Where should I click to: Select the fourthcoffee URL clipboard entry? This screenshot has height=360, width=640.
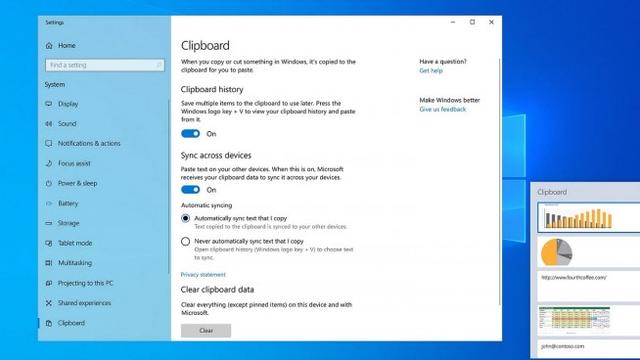click(x=589, y=286)
